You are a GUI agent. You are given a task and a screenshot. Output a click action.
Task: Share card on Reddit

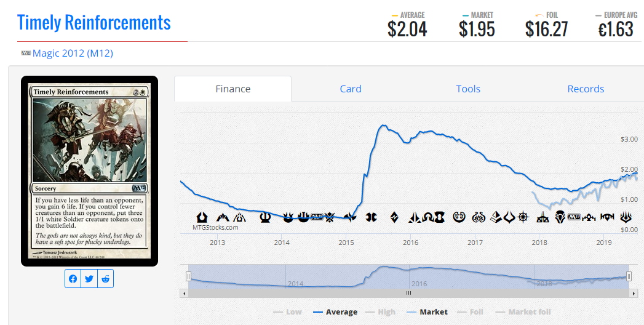[106, 279]
